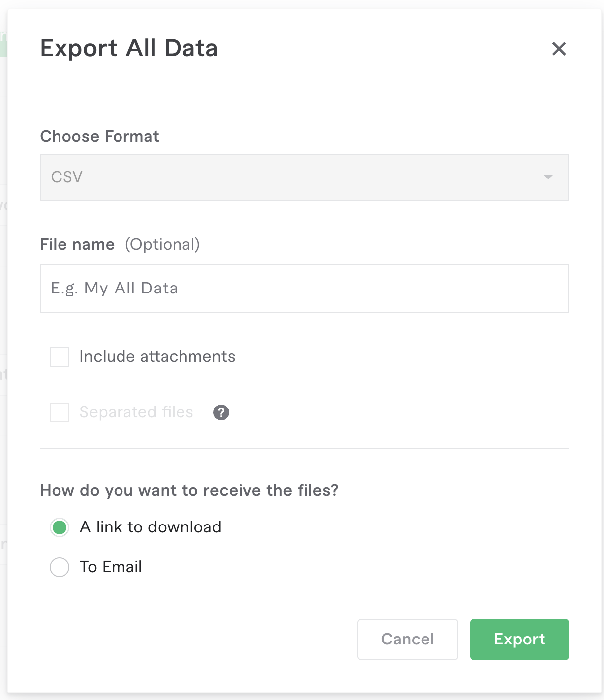Click the green Export button
Viewport: 604px width, 700px height.
click(519, 640)
